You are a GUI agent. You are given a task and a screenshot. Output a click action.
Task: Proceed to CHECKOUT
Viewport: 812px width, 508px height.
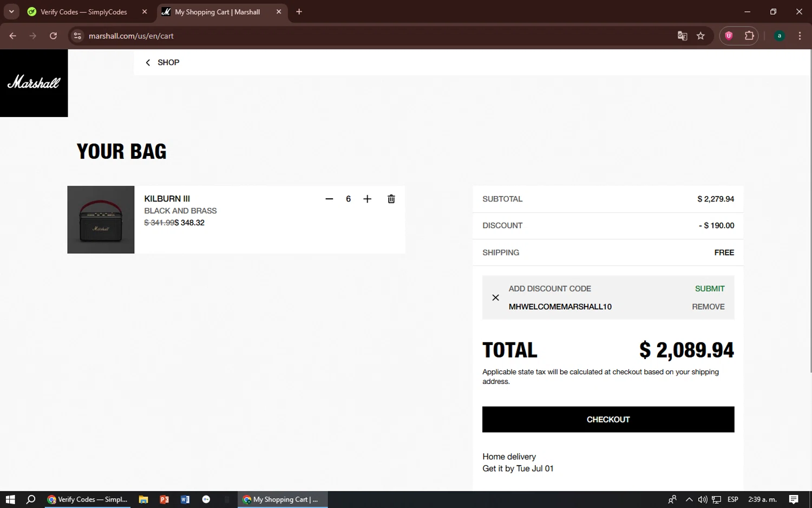point(608,419)
